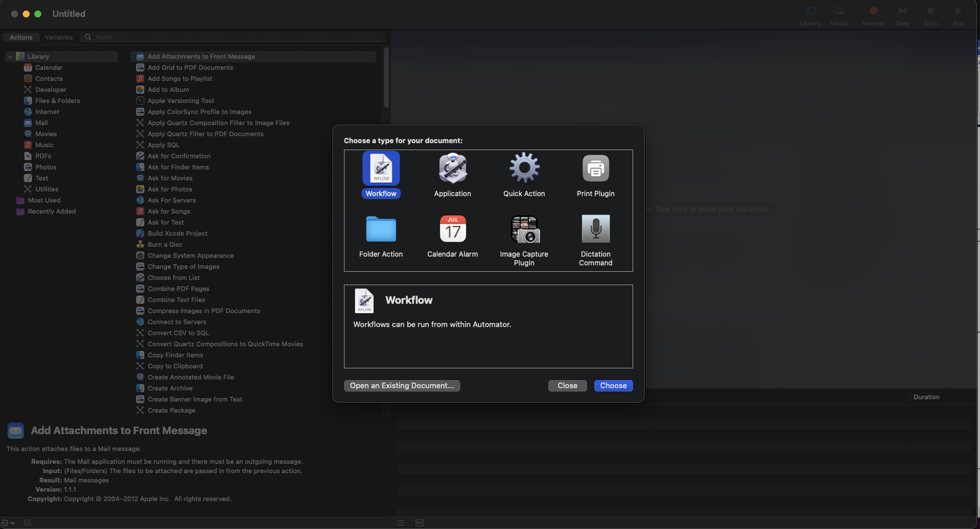Open the Most Used folder
The image size is (980, 529).
(x=44, y=200)
